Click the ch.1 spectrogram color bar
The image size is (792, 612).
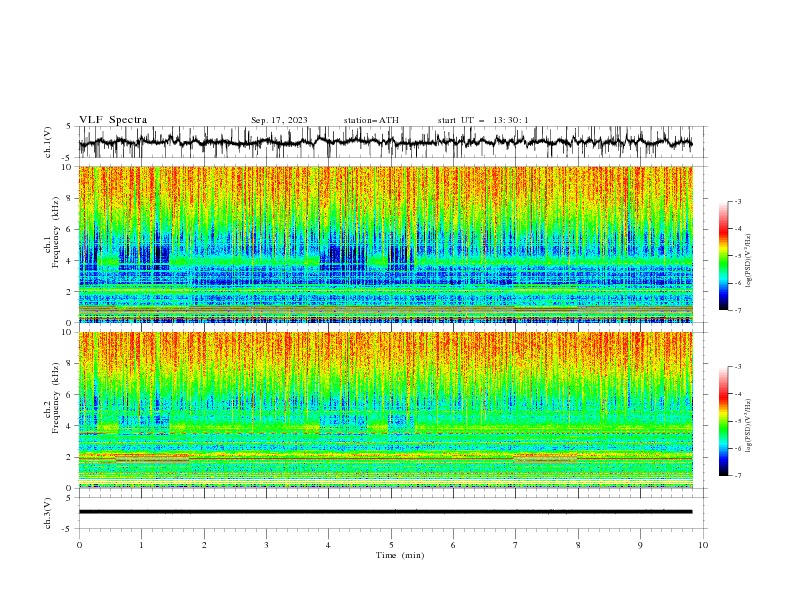click(723, 256)
